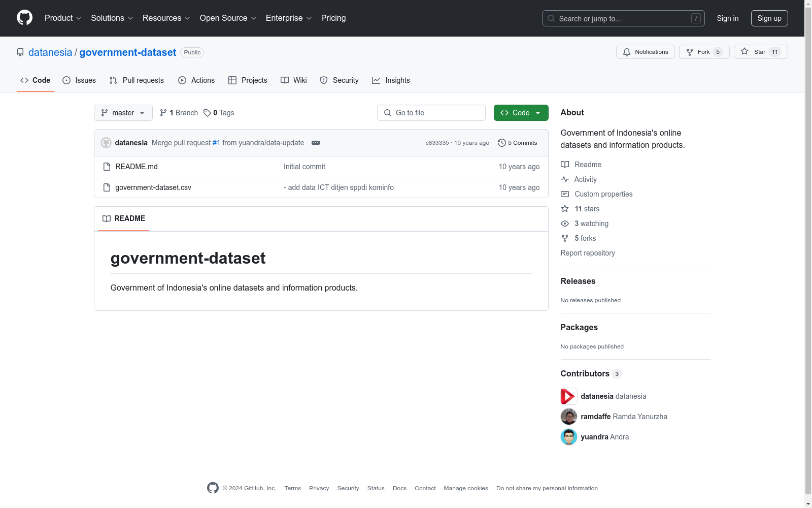Open the Contributors heading link

pyautogui.click(x=591, y=374)
